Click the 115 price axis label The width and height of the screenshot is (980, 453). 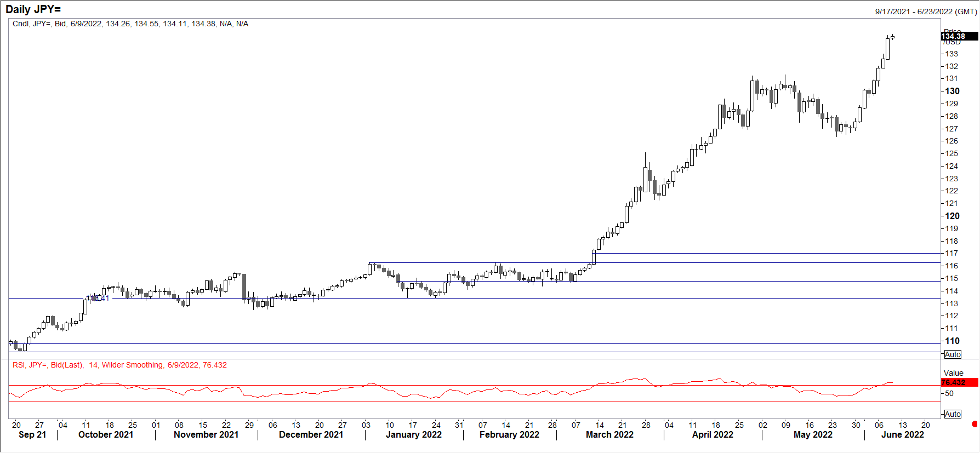coord(951,278)
